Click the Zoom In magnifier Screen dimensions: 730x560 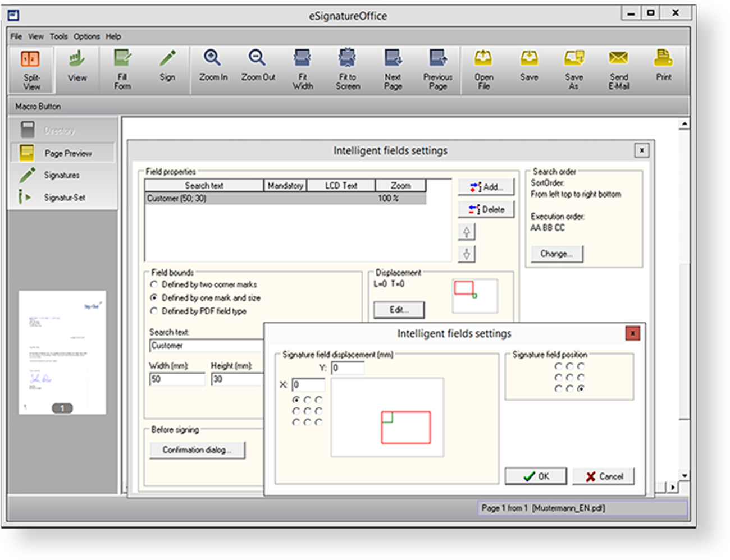click(x=213, y=68)
